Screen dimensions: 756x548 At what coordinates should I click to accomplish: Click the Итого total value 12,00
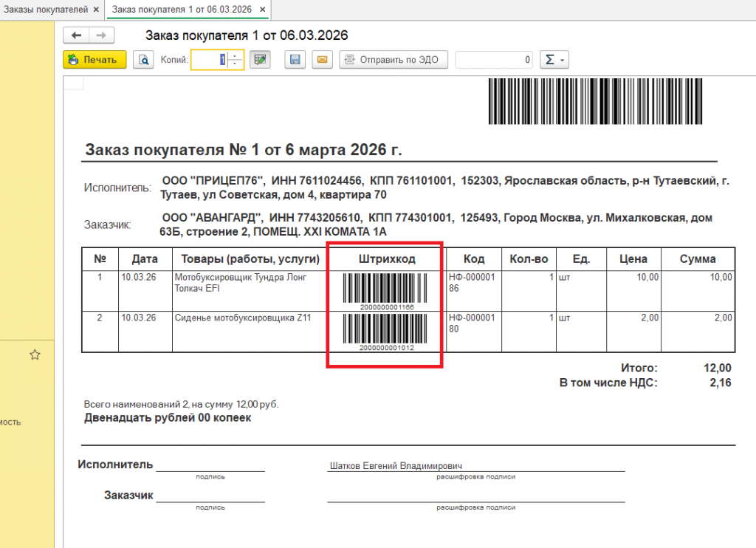click(x=718, y=368)
